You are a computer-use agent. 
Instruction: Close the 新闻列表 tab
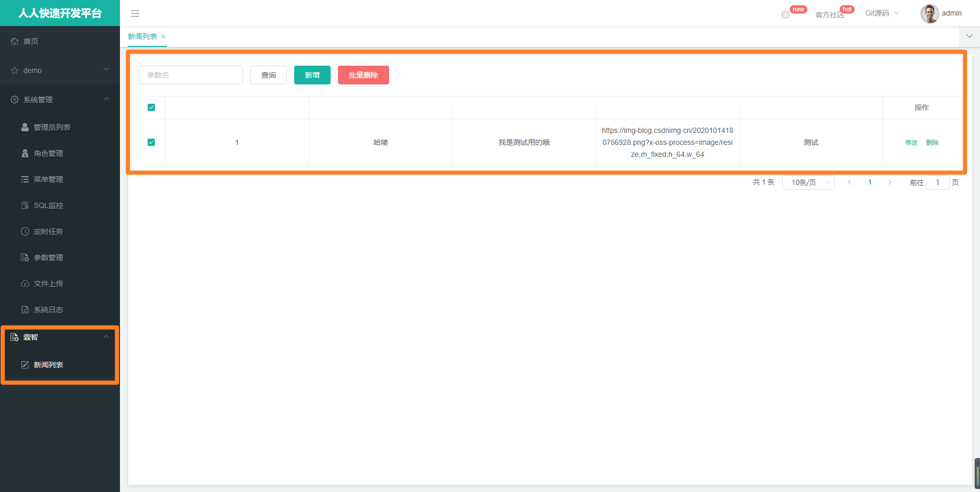click(163, 36)
